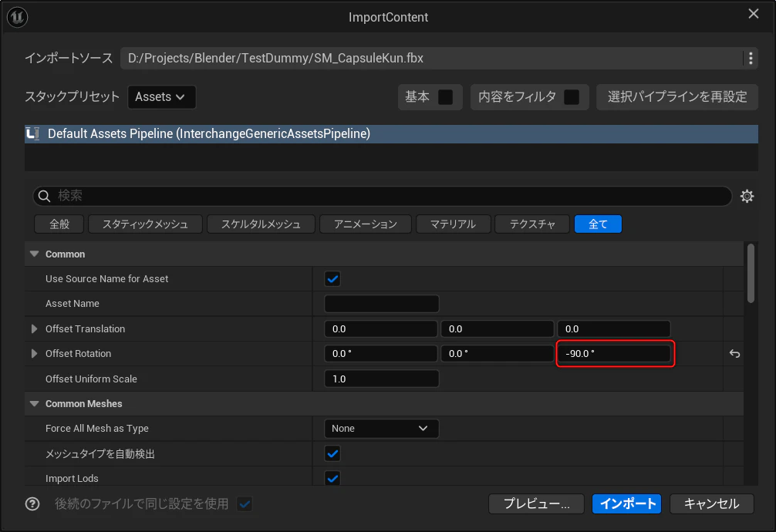Select the 全般 filter tab
Image resolution: width=776 pixels, height=532 pixels.
(59, 224)
